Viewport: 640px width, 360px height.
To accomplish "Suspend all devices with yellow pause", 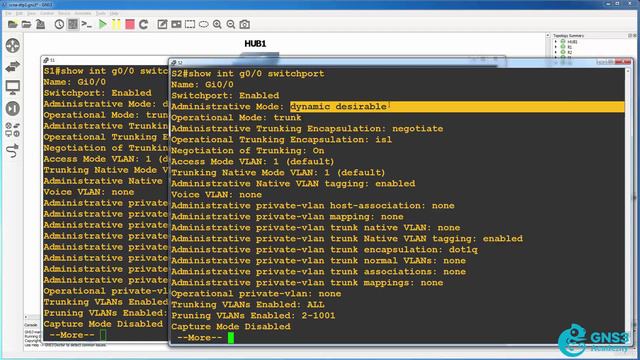I will [116, 24].
